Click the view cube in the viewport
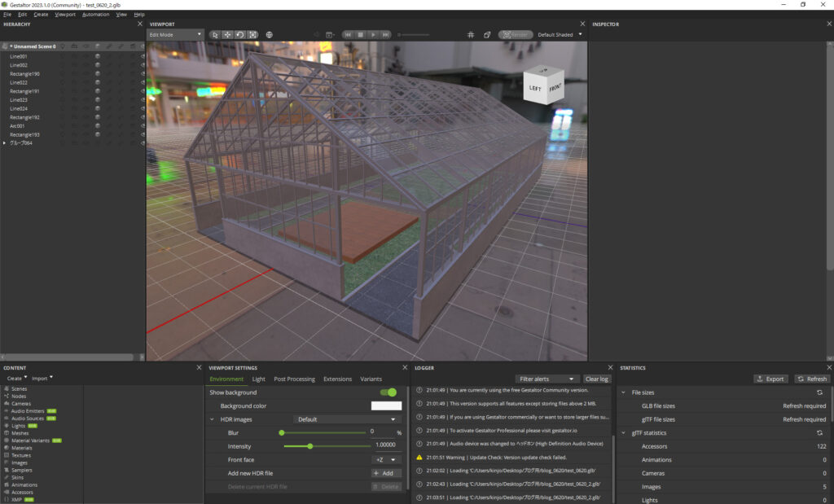Viewport: 834px width, 504px height. [544, 85]
